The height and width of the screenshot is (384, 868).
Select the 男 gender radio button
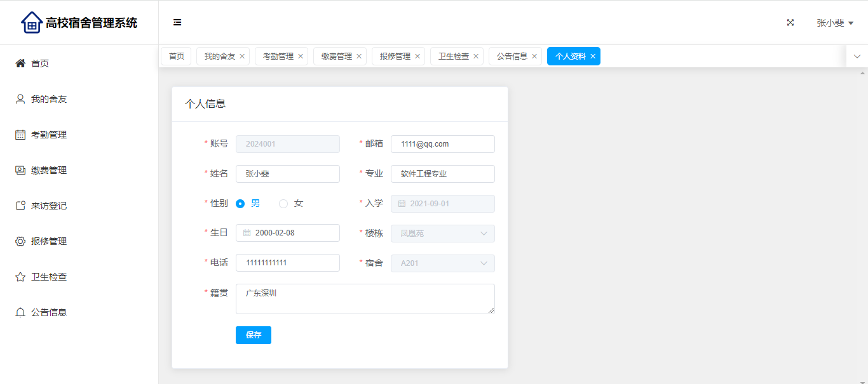click(x=240, y=204)
